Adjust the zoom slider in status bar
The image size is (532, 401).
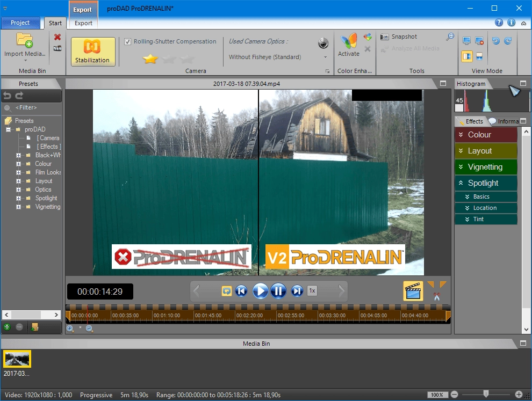tap(486, 393)
